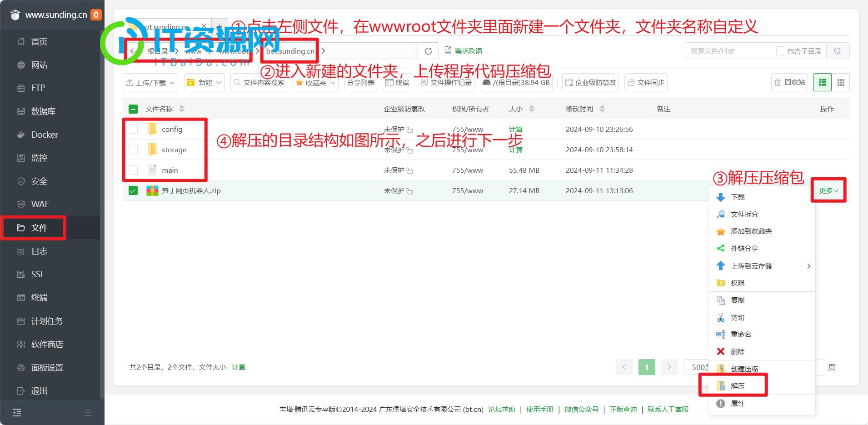Open the config folder
The height and width of the screenshot is (425, 868).
pos(172,129)
